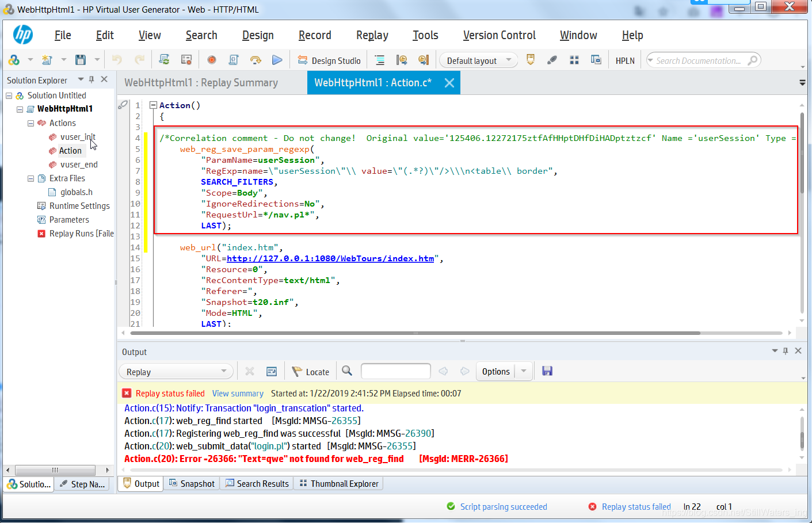
Task: Click the code editor horizontal scrollbar
Action: pos(414,333)
